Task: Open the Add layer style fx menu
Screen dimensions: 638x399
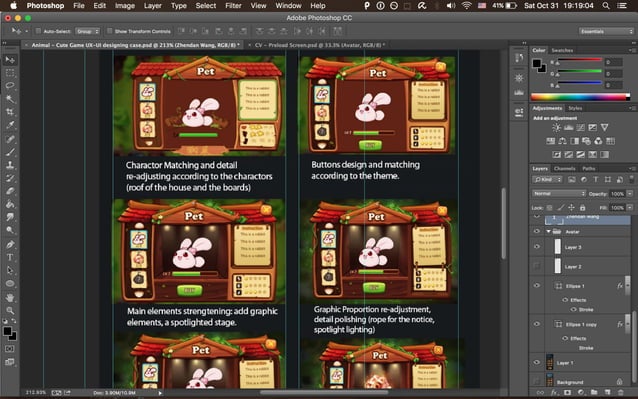Action: [554, 392]
